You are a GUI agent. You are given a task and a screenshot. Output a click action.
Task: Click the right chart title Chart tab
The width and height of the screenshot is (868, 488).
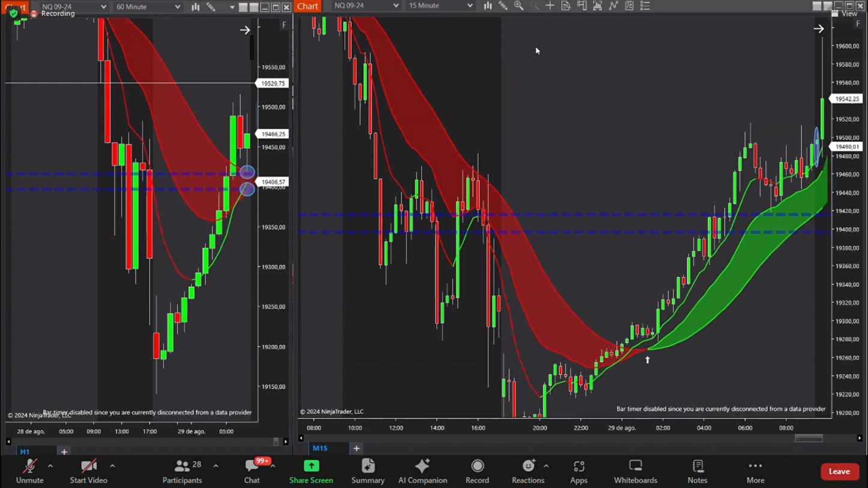tap(308, 6)
